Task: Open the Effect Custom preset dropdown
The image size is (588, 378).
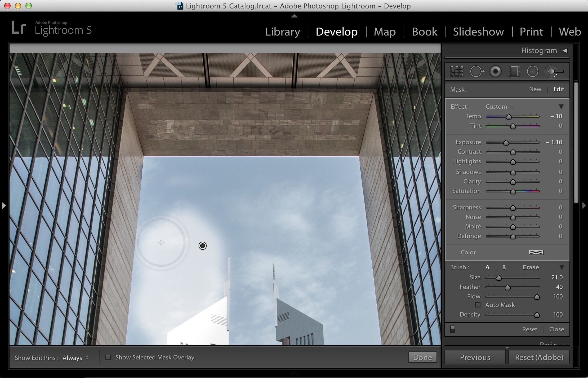Action: click(x=499, y=107)
